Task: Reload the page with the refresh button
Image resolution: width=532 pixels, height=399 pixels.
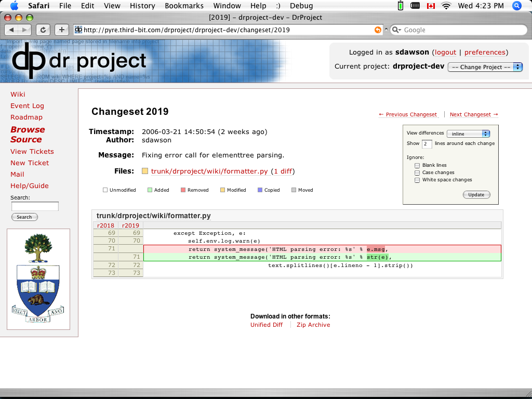Action: click(x=43, y=30)
